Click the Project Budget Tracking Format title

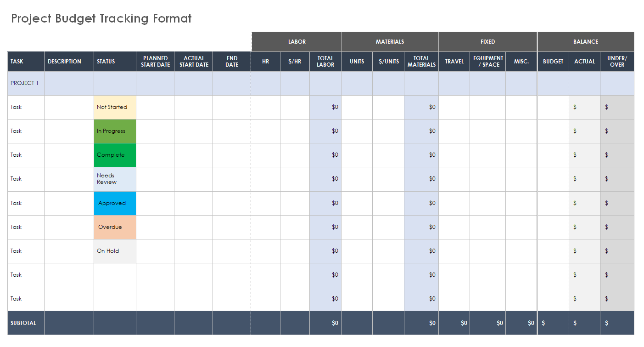click(x=101, y=18)
